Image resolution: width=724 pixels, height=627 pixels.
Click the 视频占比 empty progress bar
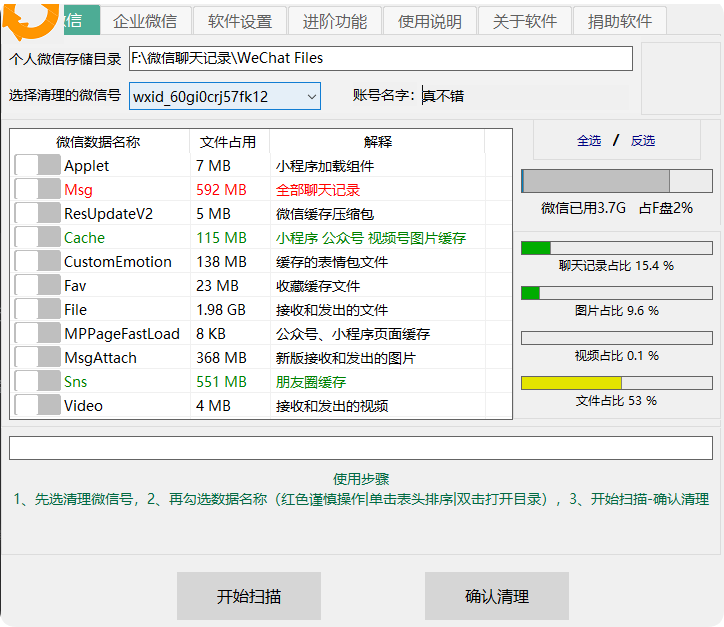[x=617, y=338]
